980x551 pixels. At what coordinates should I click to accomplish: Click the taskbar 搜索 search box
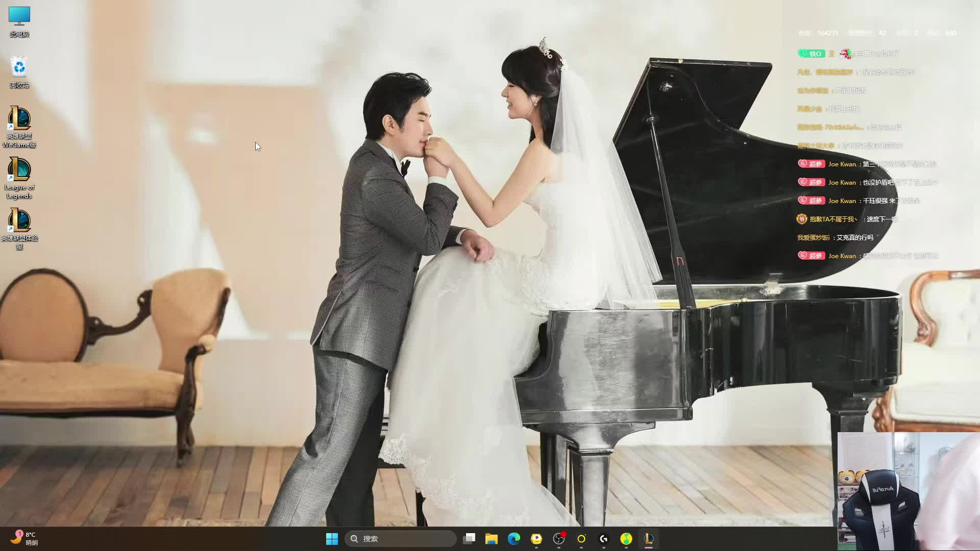click(x=401, y=539)
